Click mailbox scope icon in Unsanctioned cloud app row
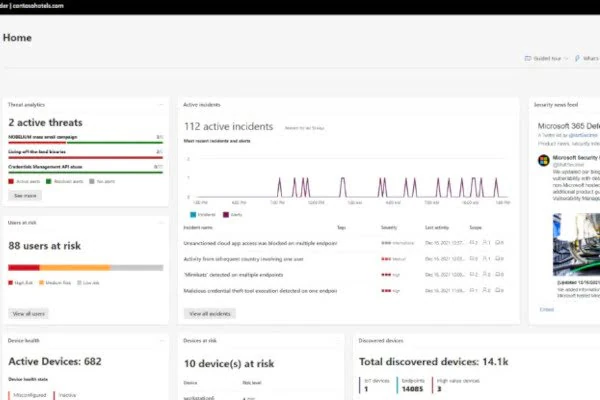Viewport: 600px width, 400px height. pos(499,243)
